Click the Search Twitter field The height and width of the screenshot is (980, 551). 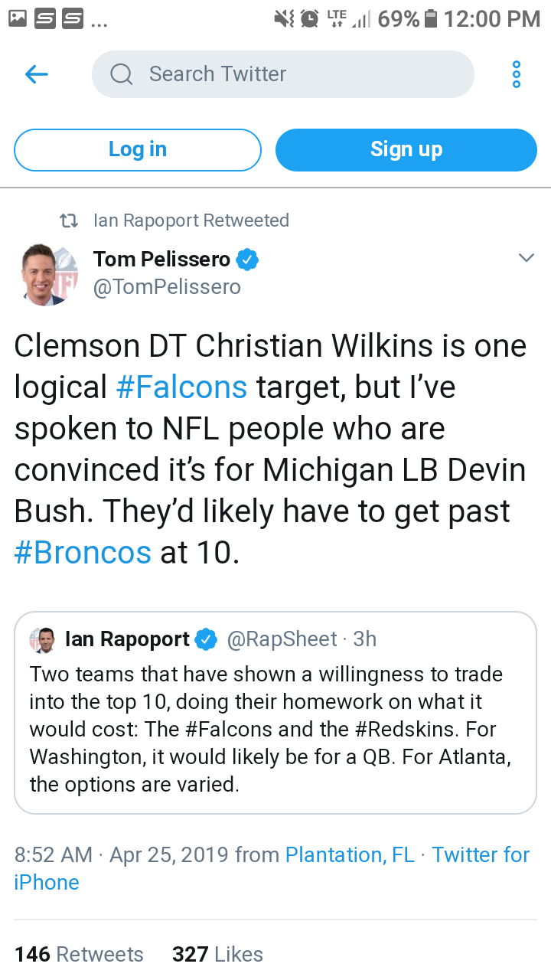coord(283,74)
